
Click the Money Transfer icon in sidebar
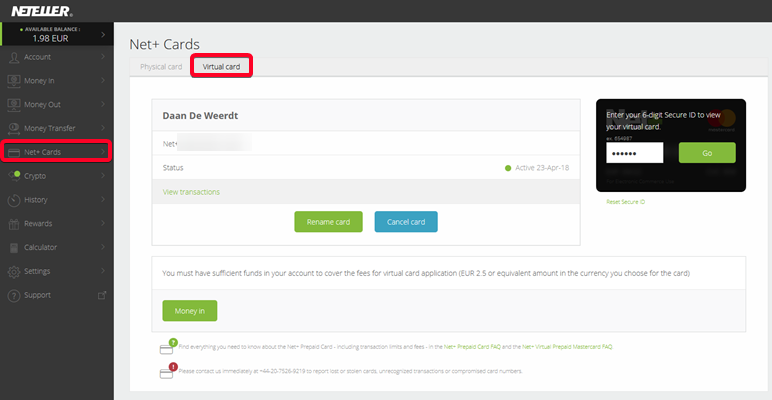pos(14,128)
